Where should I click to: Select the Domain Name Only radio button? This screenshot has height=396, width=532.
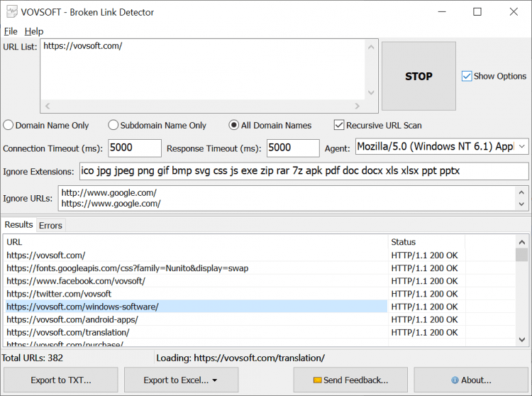point(8,125)
